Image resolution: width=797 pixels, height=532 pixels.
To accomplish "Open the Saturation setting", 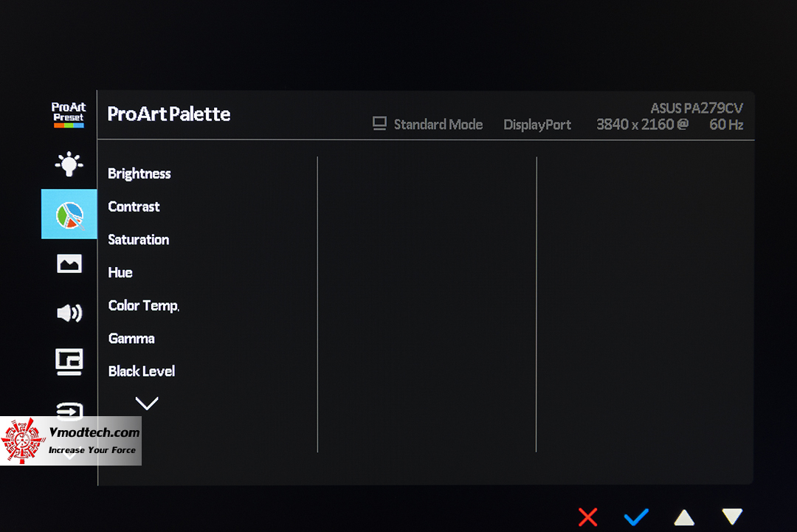I will click(x=139, y=240).
